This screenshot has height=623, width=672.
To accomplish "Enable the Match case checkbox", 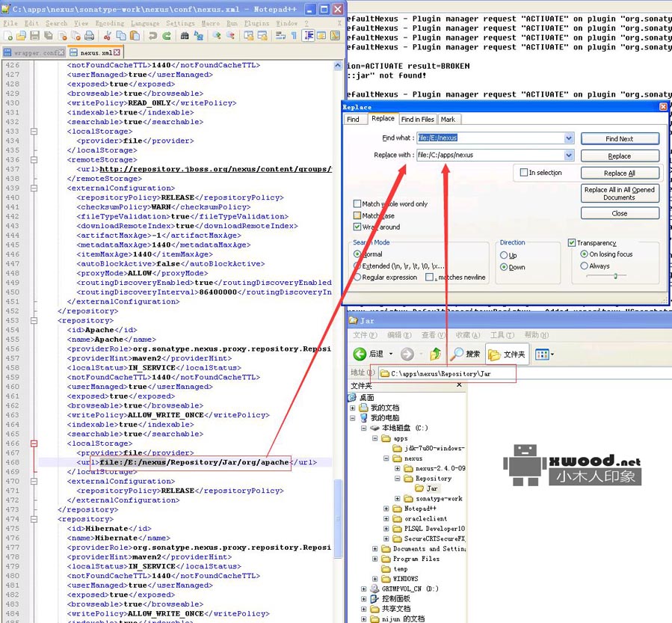I will 357,215.
